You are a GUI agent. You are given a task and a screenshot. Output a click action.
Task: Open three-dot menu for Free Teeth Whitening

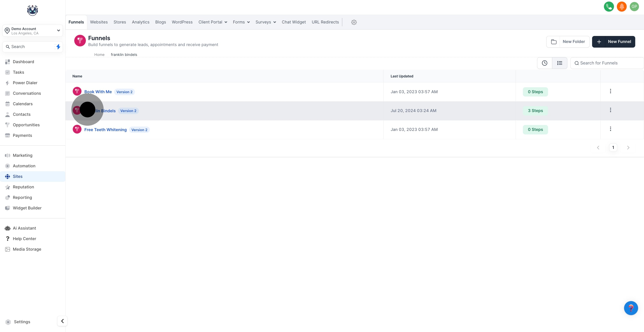pos(610,129)
